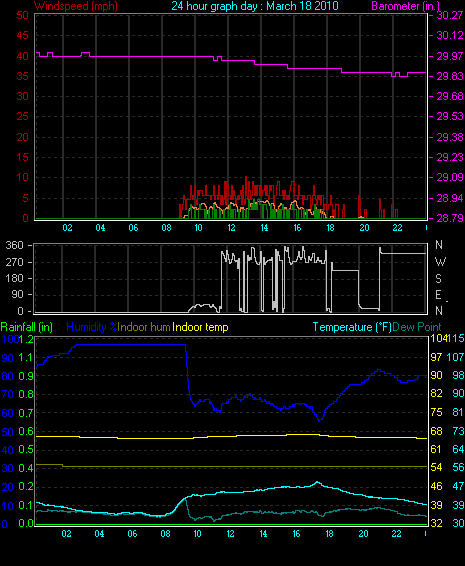Click the rainfall axis value 1.2
The image size is (465, 566).
tap(26, 339)
